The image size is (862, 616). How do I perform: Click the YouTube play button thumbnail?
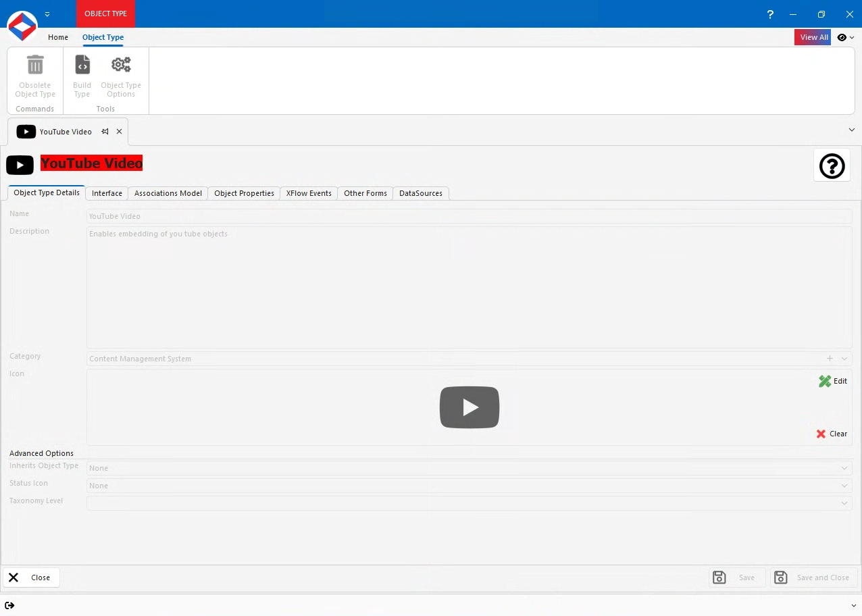click(x=469, y=407)
